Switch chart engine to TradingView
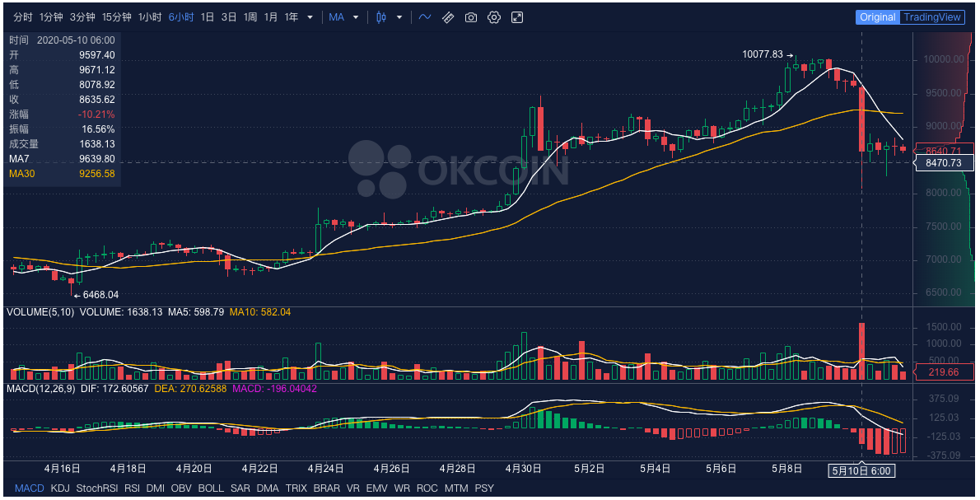This screenshot has width=980, height=500. [933, 16]
